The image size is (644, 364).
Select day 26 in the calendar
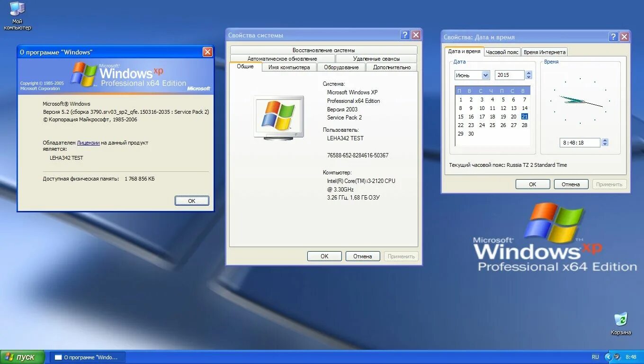tap(503, 125)
